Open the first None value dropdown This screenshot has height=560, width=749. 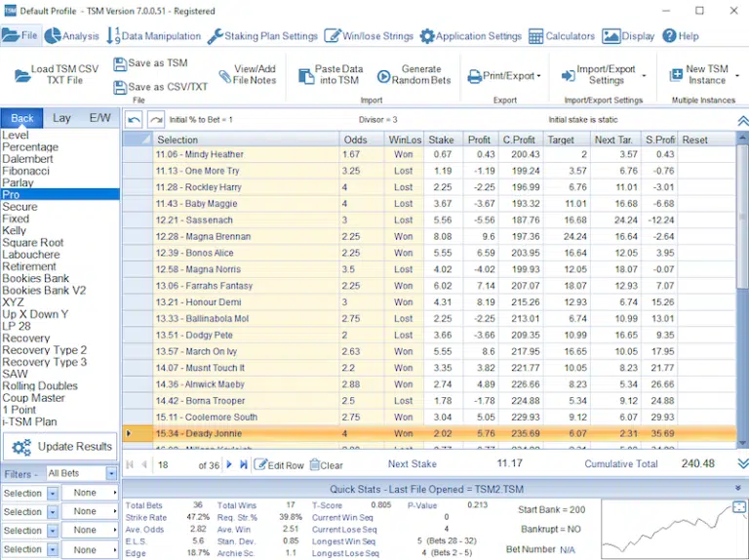[x=90, y=493]
